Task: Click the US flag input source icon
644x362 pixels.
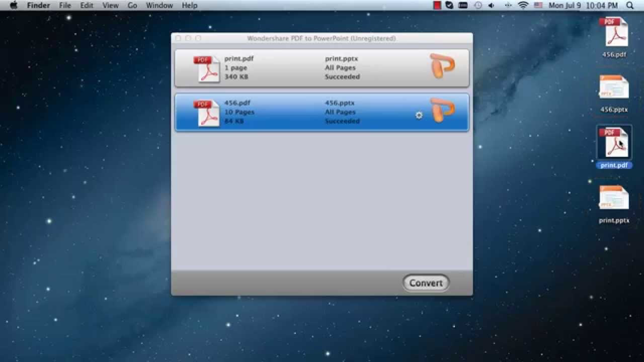Action: tap(538, 6)
